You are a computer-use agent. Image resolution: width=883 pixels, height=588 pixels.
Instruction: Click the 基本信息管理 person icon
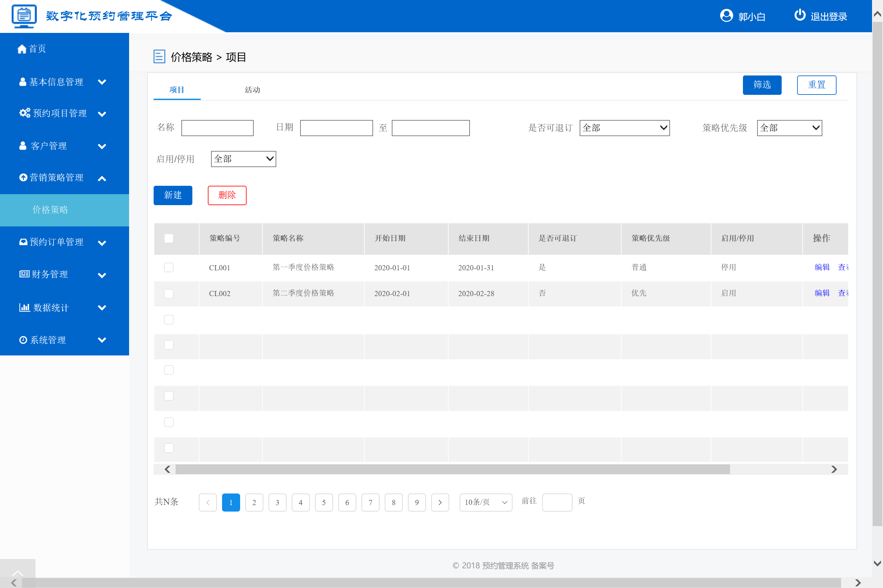(23, 82)
